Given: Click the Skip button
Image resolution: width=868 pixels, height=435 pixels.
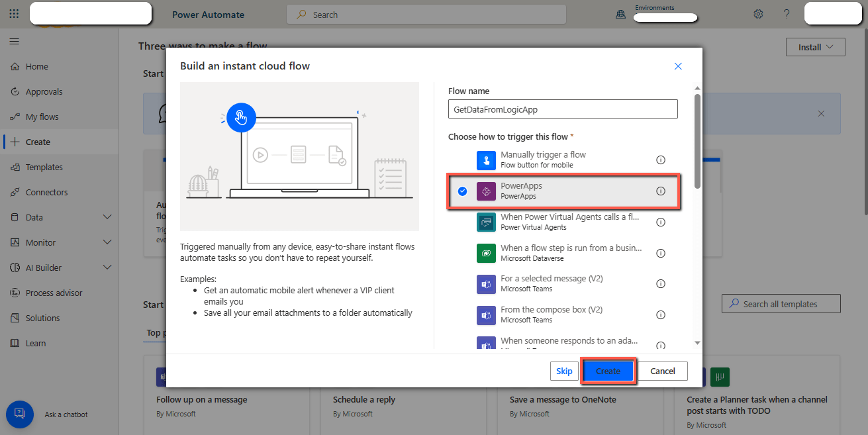Looking at the screenshot, I should pos(564,371).
